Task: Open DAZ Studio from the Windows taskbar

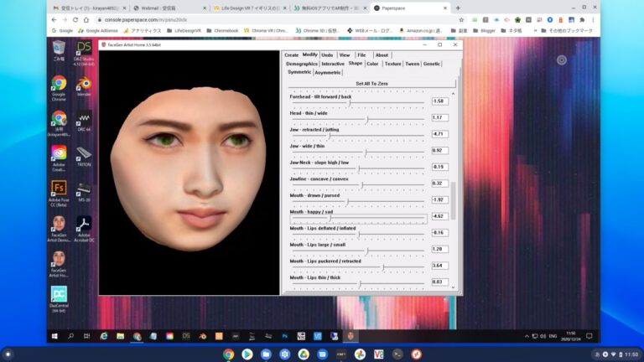Action: 186,336
